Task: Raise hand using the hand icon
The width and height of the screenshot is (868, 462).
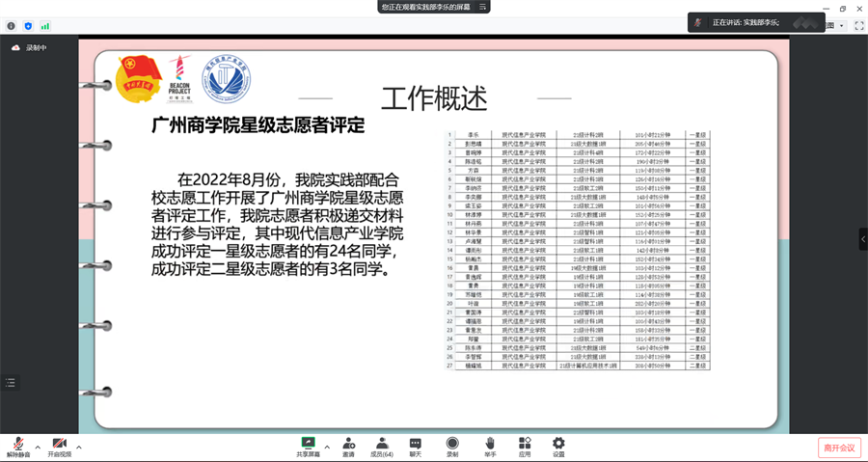Action: [x=490, y=445]
